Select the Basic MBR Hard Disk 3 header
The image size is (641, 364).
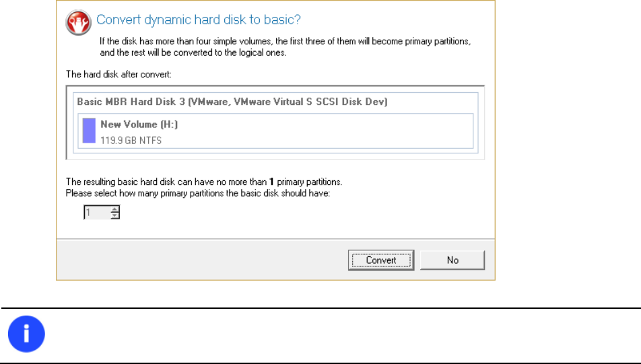click(232, 102)
